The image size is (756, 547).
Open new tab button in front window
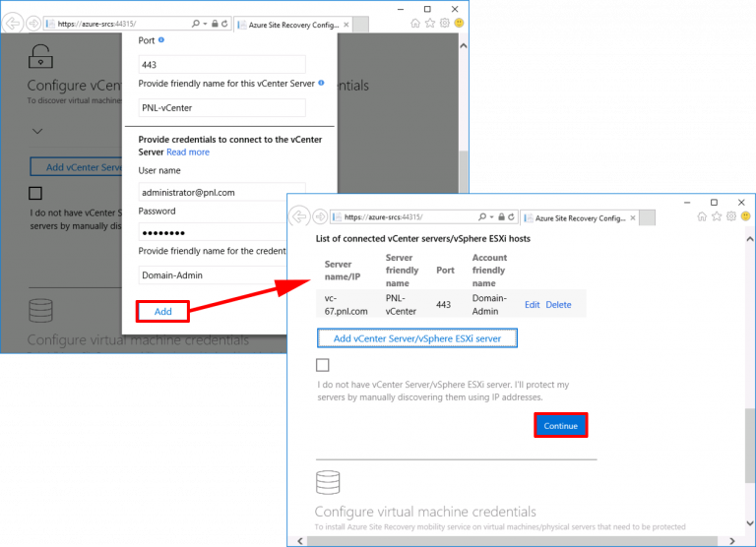click(648, 217)
